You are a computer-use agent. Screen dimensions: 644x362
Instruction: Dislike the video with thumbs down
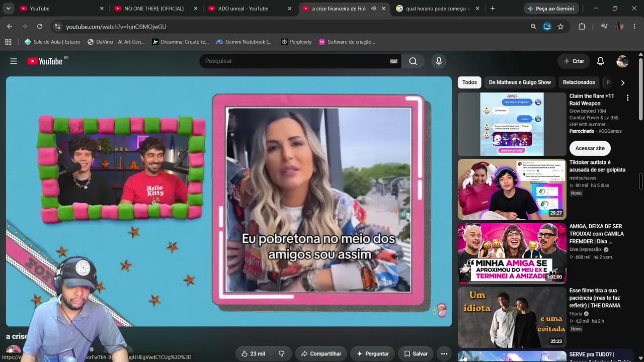pos(282,354)
